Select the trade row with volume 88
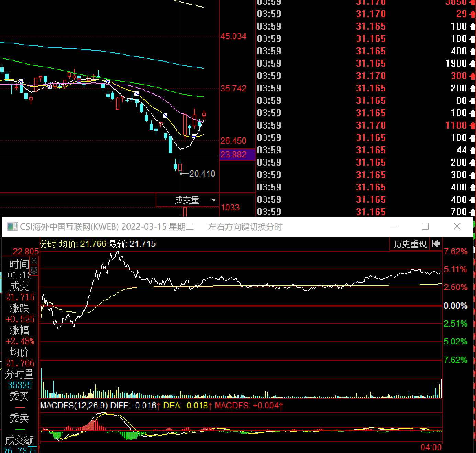 pyautogui.click(x=366, y=101)
